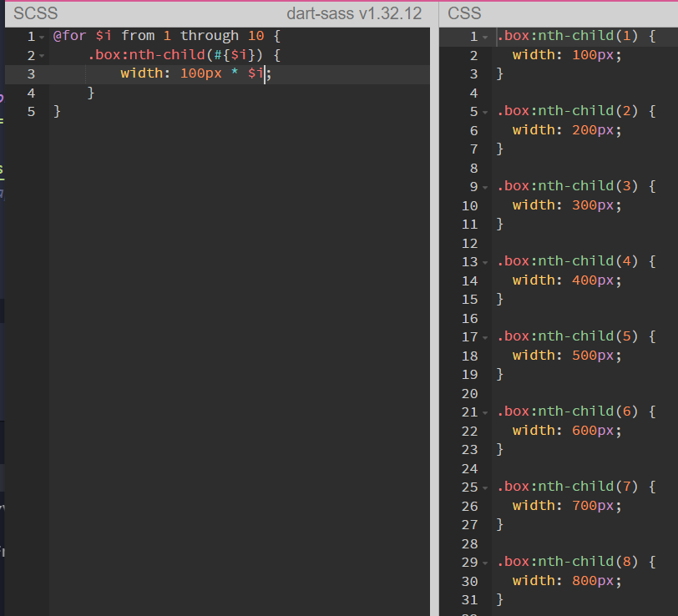Collapse the @for loop fold on SCSS line 1
The image size is (678, 616).
pos(42,38)
